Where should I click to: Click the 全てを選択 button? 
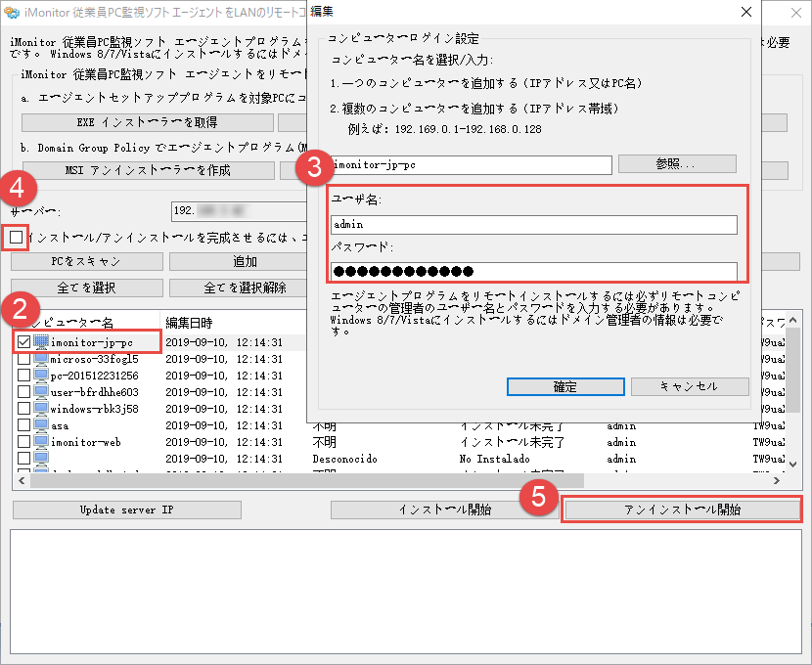(x=86, y=288)
